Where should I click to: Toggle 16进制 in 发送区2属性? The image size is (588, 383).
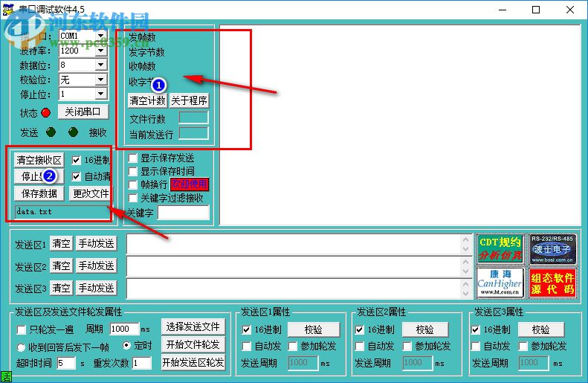pyautogui.click(x=359, y=329)
